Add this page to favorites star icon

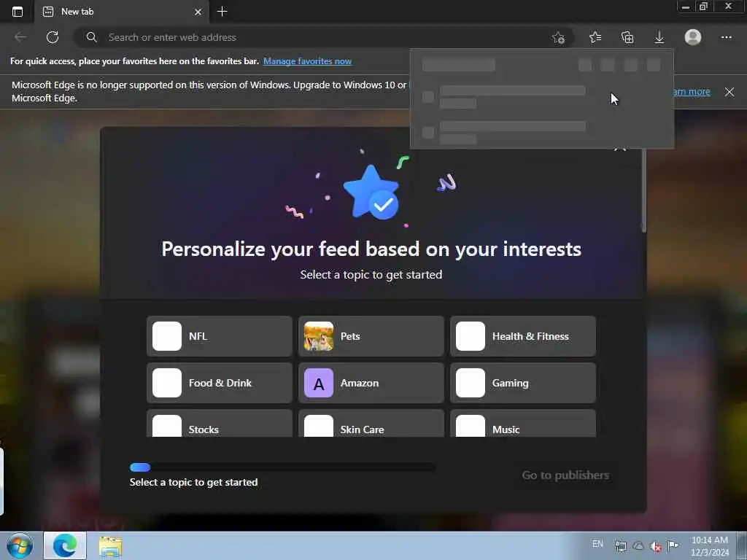[558, 37]
